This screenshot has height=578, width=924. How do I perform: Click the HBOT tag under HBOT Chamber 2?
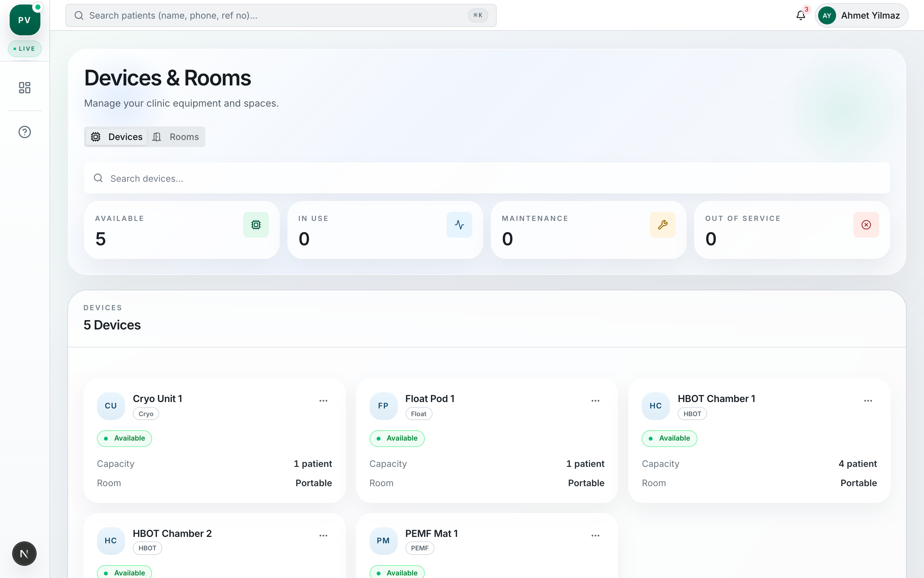147,548
